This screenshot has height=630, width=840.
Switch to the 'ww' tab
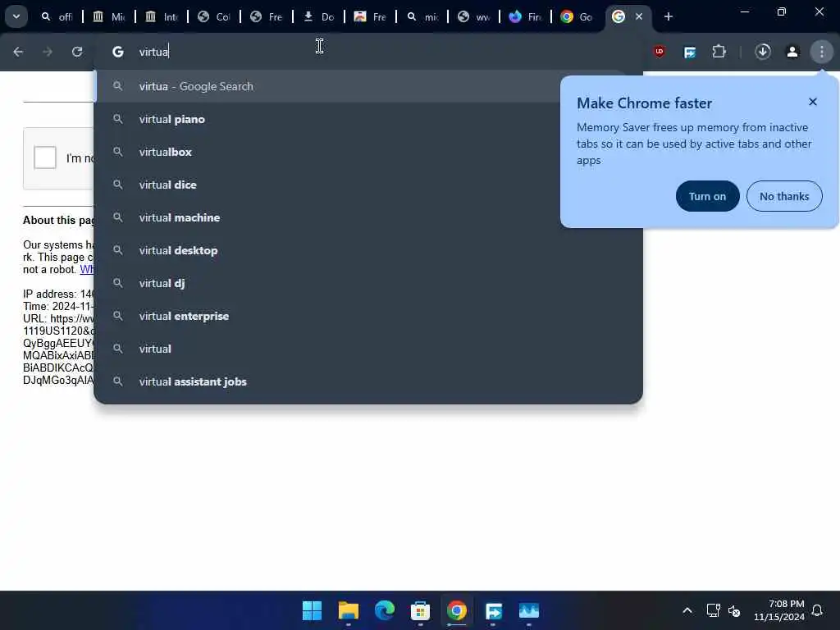coord(474,16)
